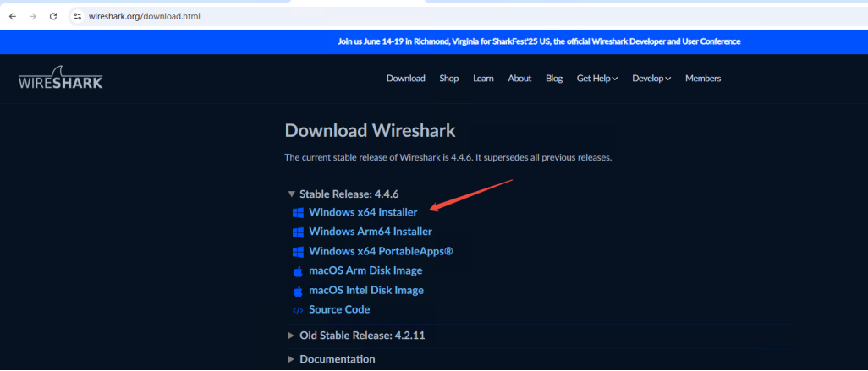Viewport: 868px width, 371px height.
Task: Collapse the Stable Release: 4.4.6 section
Action: click(x=343, y=194)
